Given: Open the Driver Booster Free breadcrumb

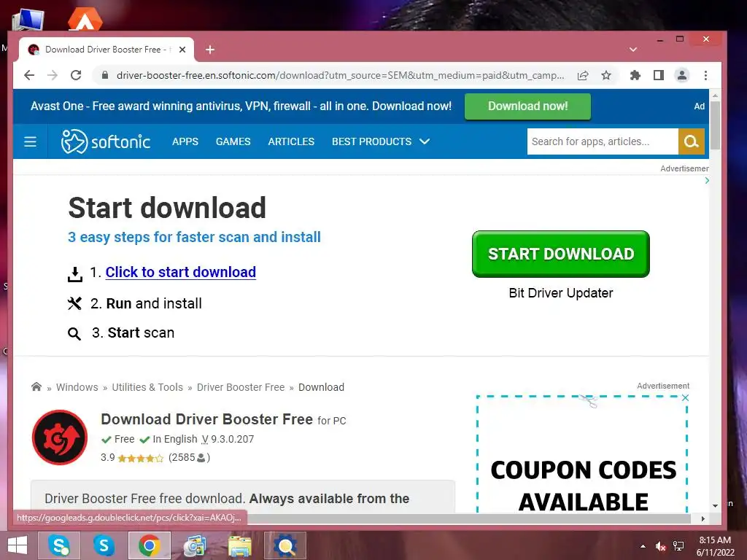Looking at the screenshot, I should coord(241,387).
